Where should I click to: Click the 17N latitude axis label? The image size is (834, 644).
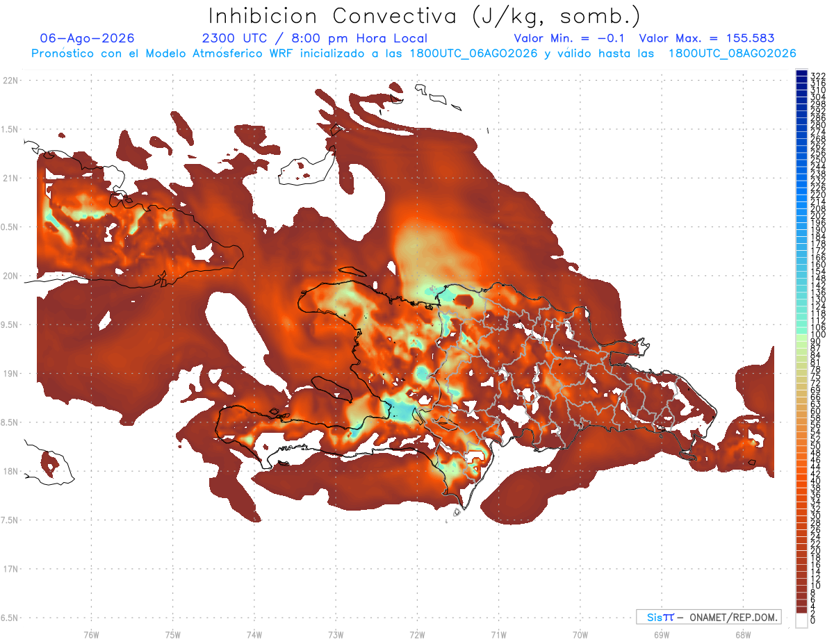[10, 569]
